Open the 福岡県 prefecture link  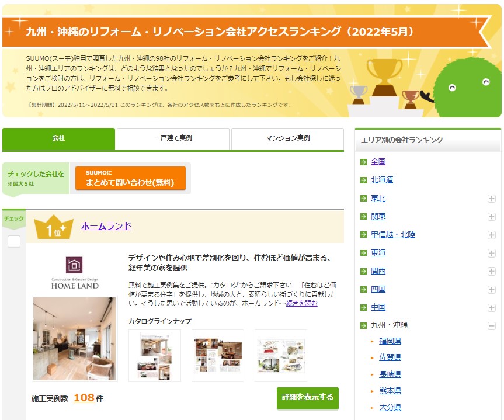[390, 341]
